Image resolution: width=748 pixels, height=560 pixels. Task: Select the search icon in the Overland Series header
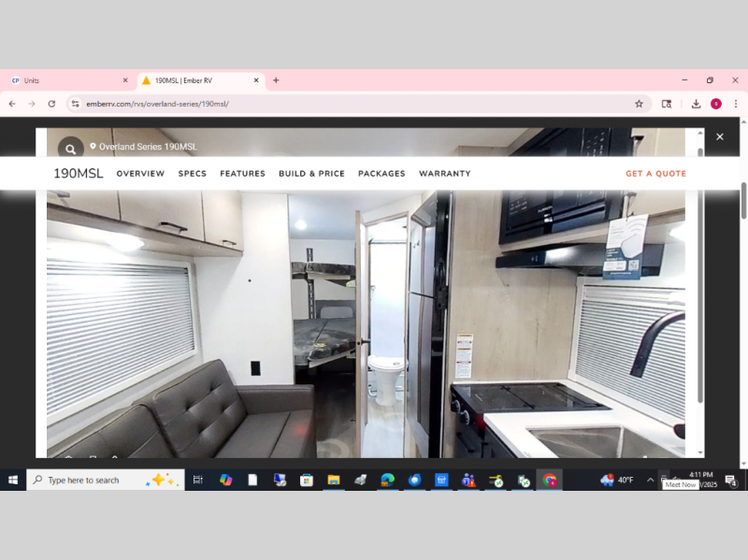click(x=71, y=149)
